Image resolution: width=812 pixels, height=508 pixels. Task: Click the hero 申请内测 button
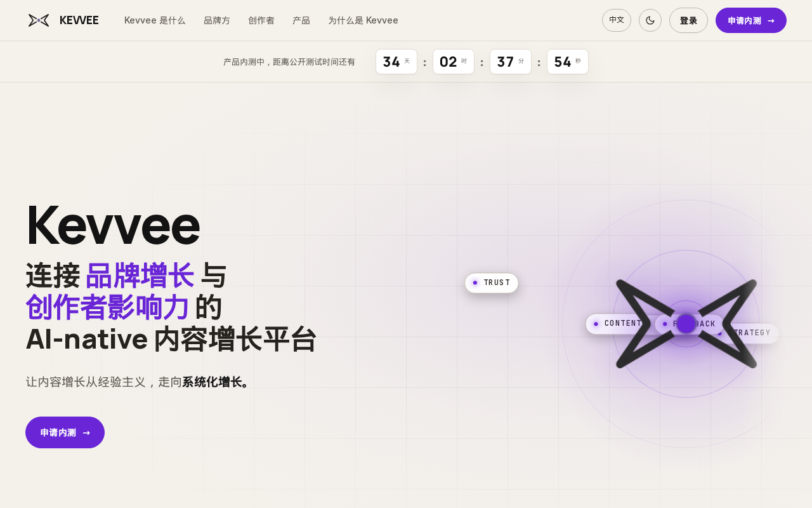(x=65, y=432)
